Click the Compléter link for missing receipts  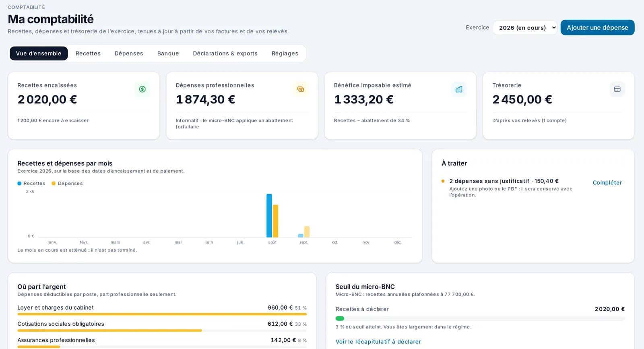[607, 183]
